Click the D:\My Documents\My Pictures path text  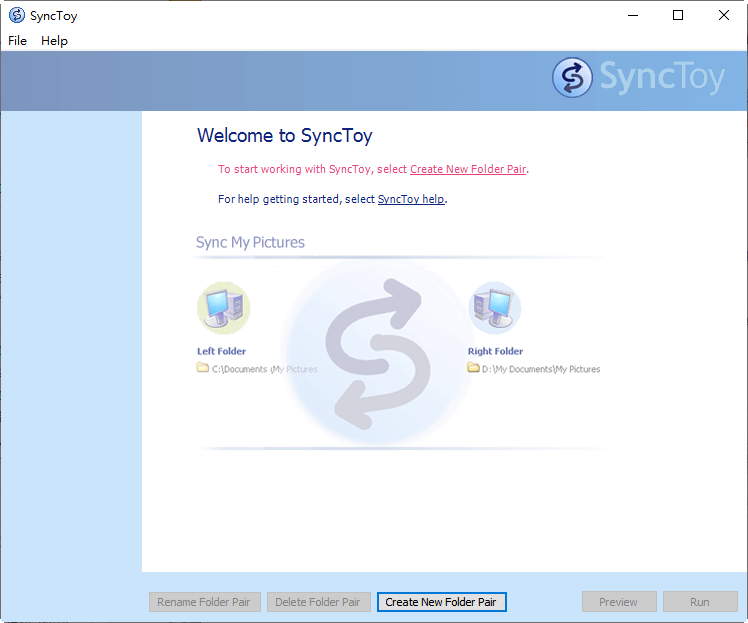click(x=541, y=369)
